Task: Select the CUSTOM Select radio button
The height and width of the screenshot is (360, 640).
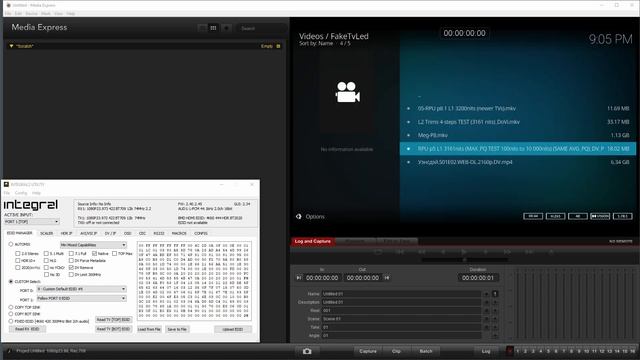Action: pos(11,282)
